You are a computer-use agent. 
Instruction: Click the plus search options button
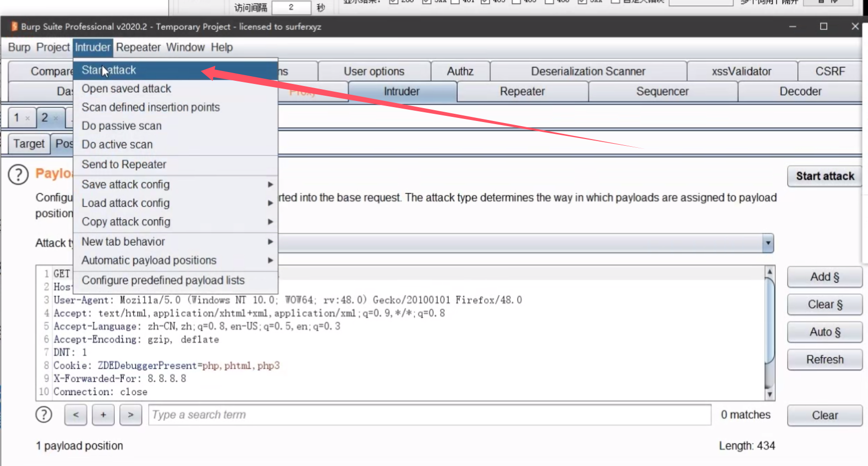coord(103,415)
